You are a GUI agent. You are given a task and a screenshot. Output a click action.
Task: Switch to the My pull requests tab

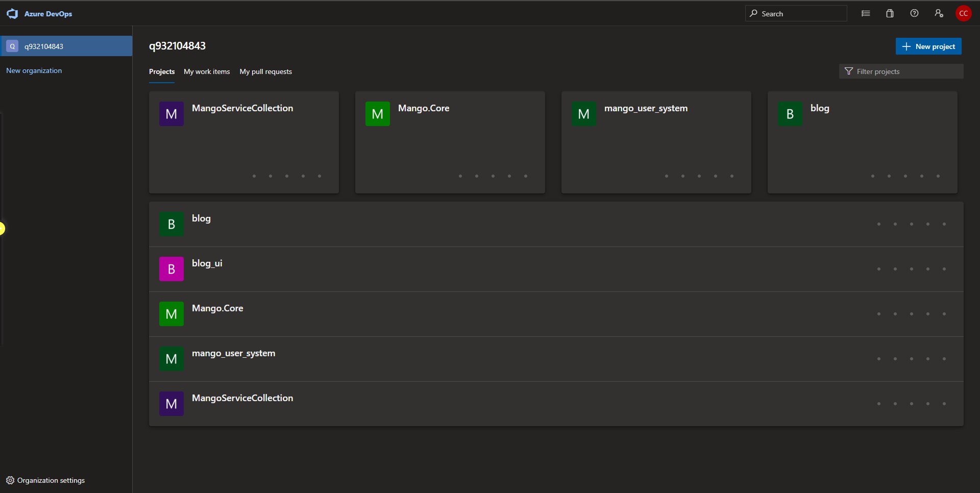pos(265,71)
